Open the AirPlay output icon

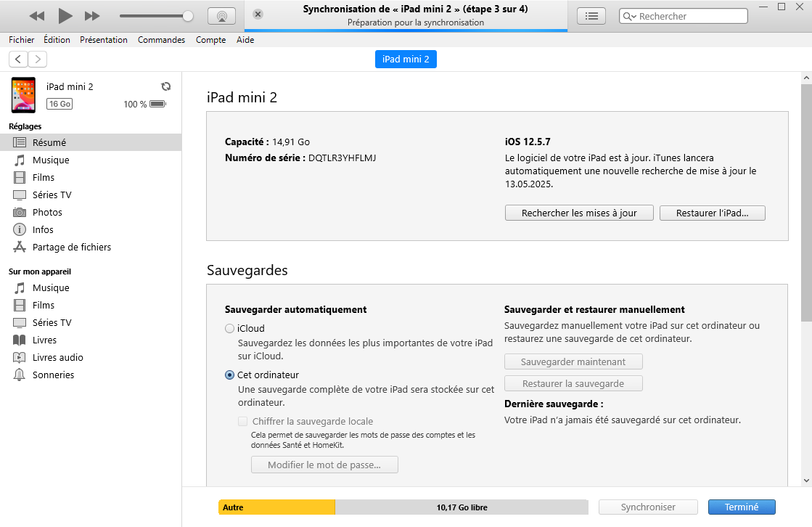click(x=221, y=16)
